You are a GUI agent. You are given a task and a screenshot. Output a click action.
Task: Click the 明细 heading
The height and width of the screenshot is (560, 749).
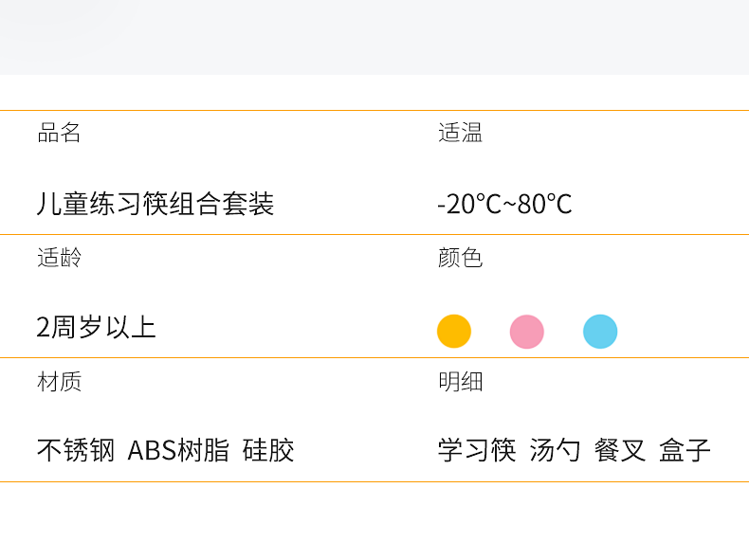[460, 382]
